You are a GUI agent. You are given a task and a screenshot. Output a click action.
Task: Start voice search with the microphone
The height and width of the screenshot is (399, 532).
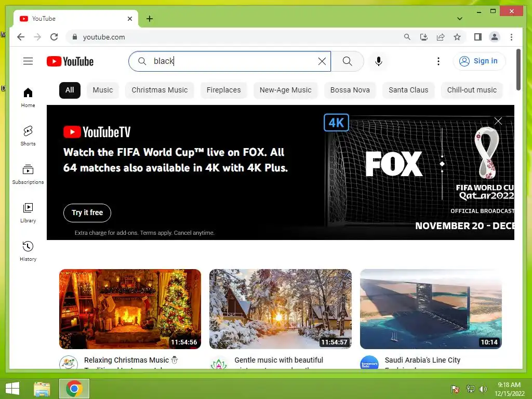[379, 61]
